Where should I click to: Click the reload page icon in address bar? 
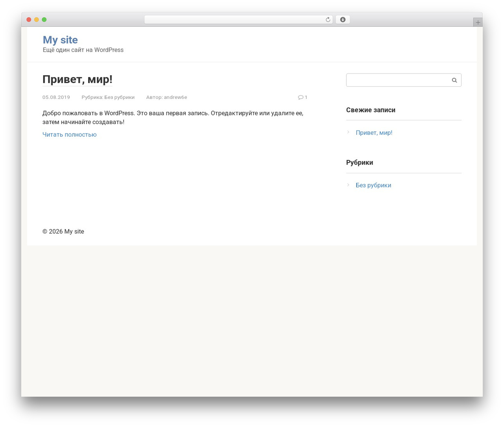click(328, 20)
